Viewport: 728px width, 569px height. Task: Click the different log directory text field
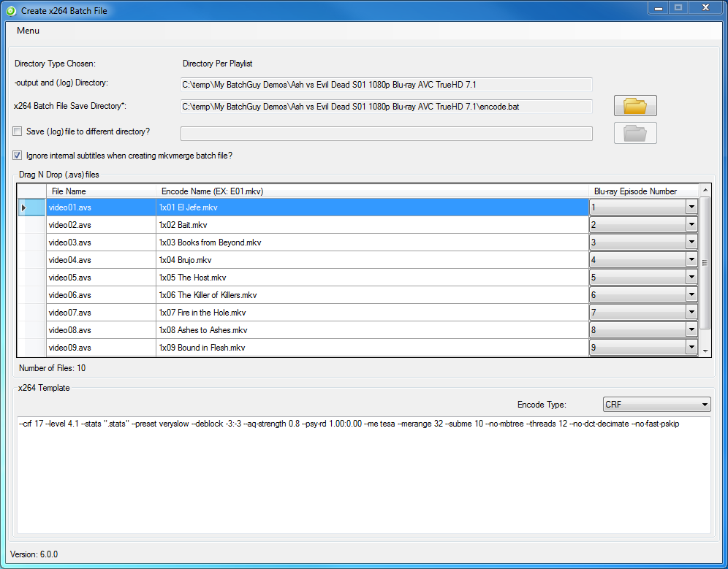click(386, 134)
